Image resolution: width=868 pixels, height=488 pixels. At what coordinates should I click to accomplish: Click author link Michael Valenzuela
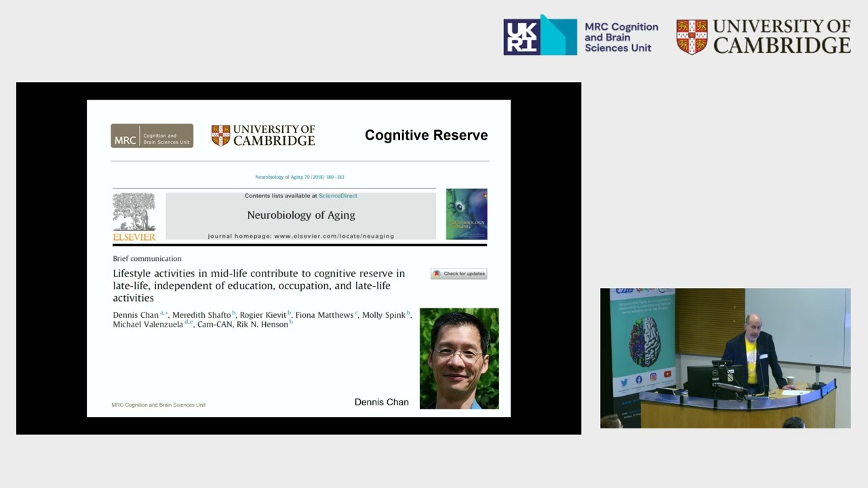(149, 325)
